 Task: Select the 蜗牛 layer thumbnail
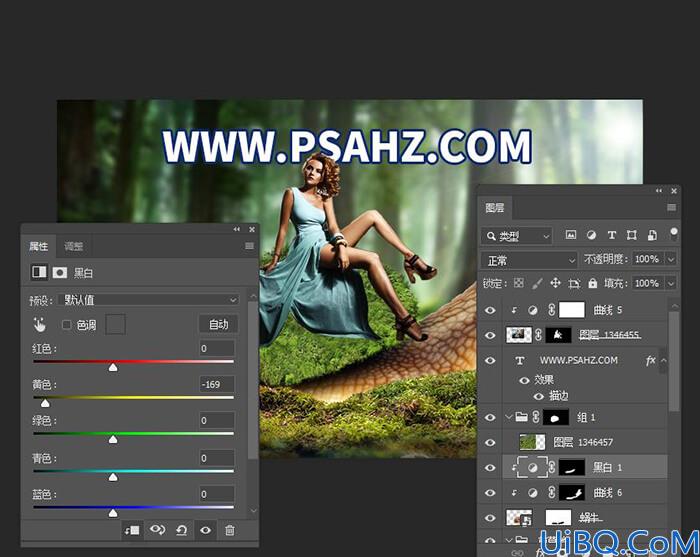[x=519, y=518]
